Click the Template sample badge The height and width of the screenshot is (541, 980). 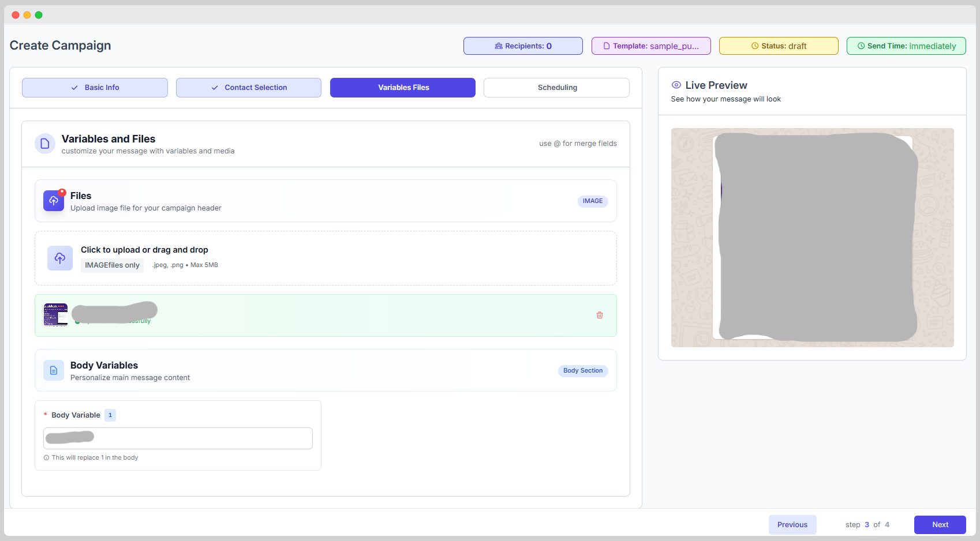(651, 46)
